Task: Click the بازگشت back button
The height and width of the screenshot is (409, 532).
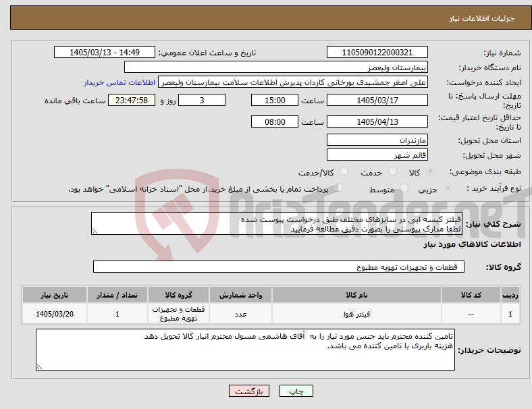Action: [249, 391]
